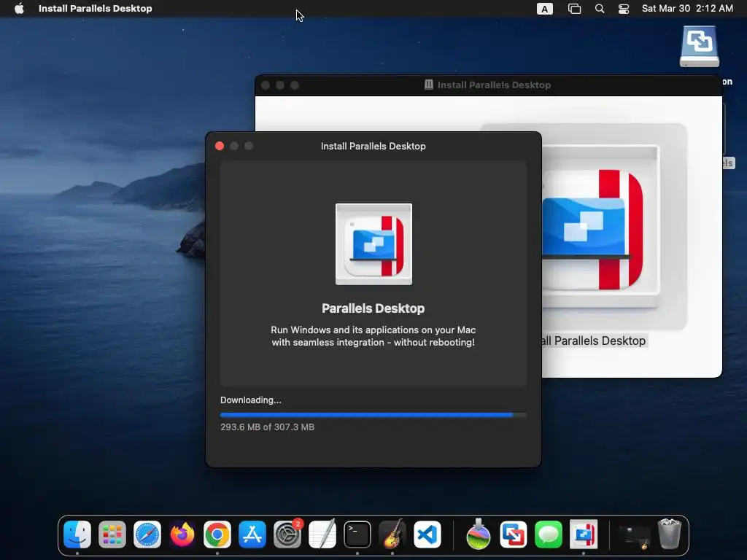Open Spotlight search

[x=600, y=9]
